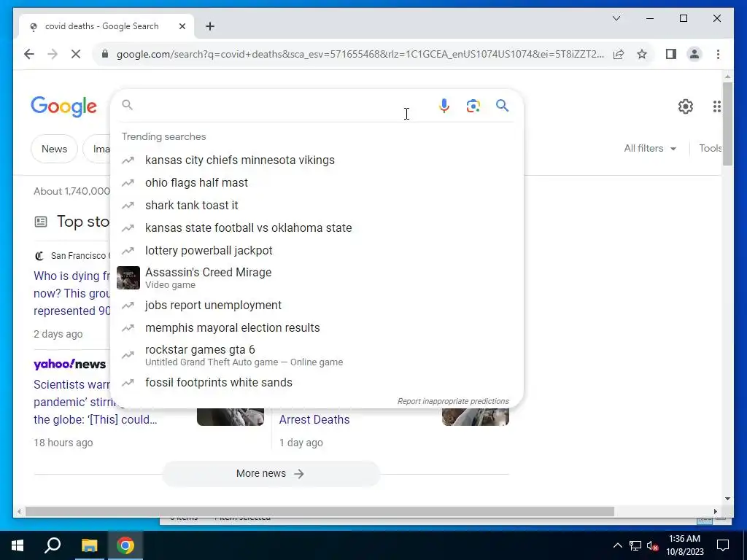This screenshot has width=747, height=560.
Task: Click Assassin's Creed Mirage thumbnail
Action: point(128,278)
